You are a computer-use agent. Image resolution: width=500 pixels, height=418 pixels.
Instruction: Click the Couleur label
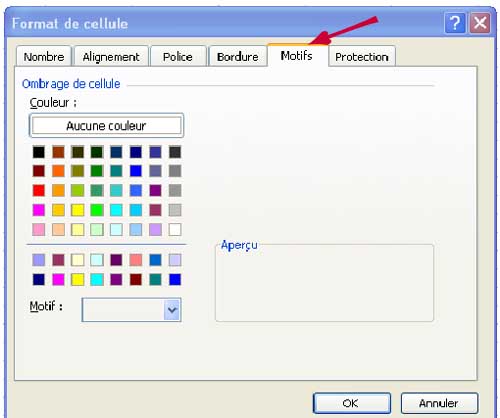click(53, 103)
